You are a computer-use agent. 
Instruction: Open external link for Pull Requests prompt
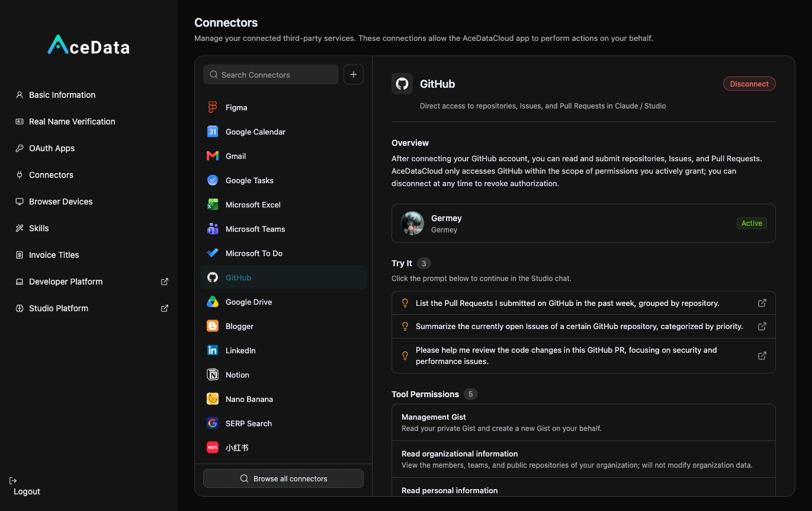[x=762, y=303]
